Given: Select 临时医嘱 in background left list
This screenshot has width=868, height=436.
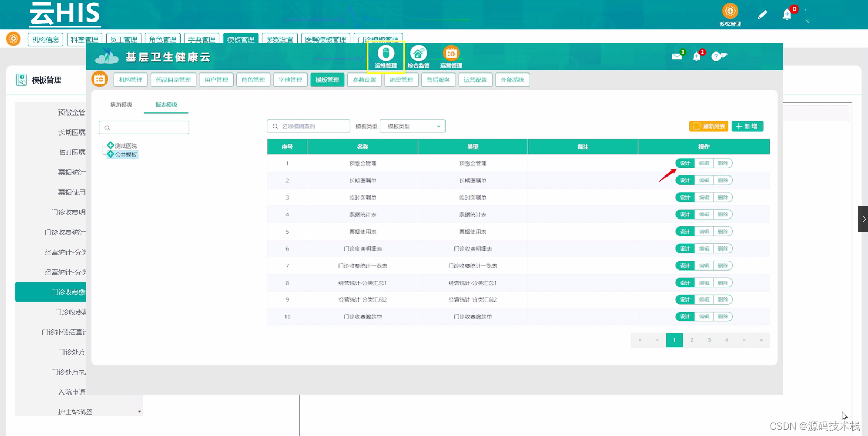Looking at the screenshot, I should (x=72, y=152).
